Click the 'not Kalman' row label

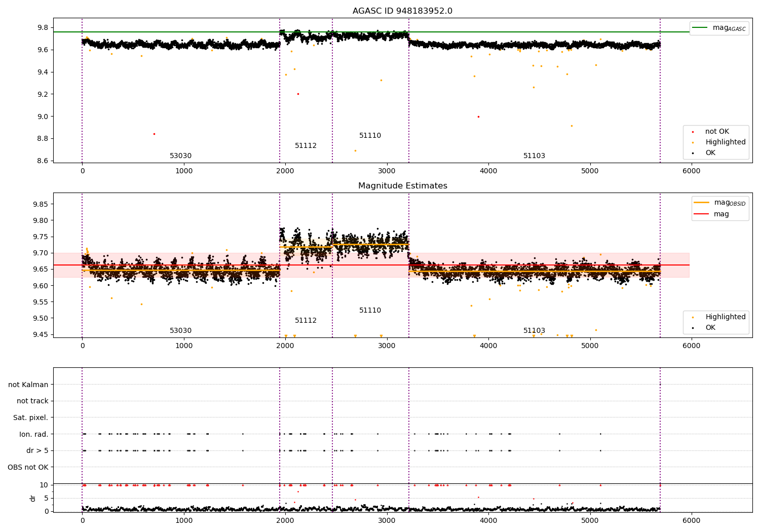[28, 385]
